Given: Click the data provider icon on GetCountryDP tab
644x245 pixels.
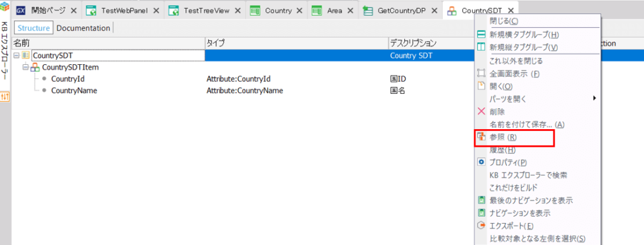Looking at the screenshot, I should tap(367, 11).
